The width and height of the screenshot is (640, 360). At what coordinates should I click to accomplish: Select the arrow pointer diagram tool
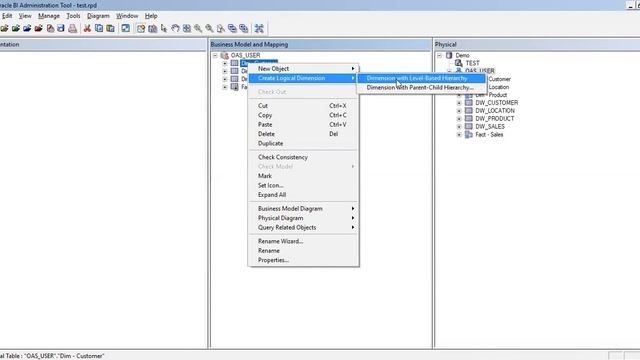(x=164, y=28)
